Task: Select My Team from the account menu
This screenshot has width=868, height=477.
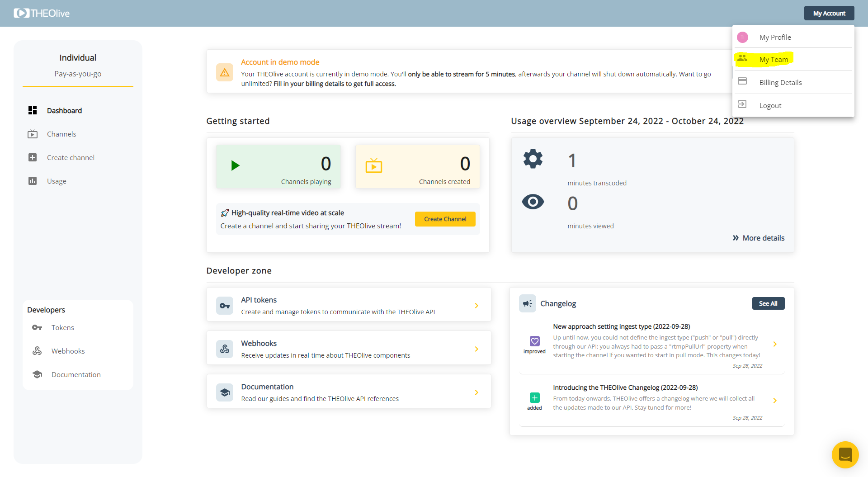Action: tap(774, 60)
